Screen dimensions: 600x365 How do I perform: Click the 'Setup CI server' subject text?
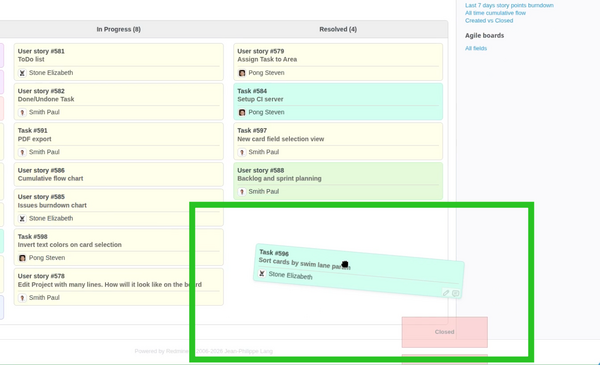[260, 99]
